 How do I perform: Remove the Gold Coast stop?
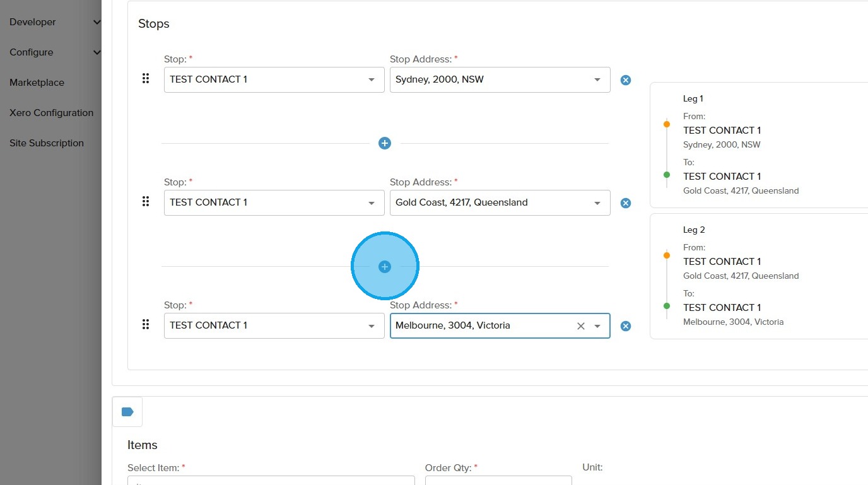(x=625, y=203)
